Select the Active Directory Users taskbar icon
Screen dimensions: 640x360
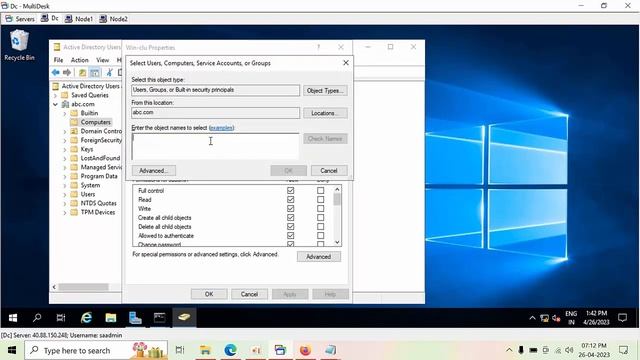[x=184, y=318]
